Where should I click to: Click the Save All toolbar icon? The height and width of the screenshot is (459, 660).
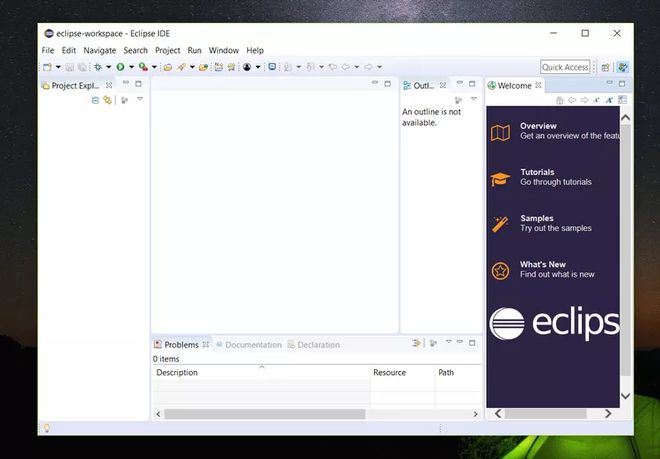tap(82, 67)
